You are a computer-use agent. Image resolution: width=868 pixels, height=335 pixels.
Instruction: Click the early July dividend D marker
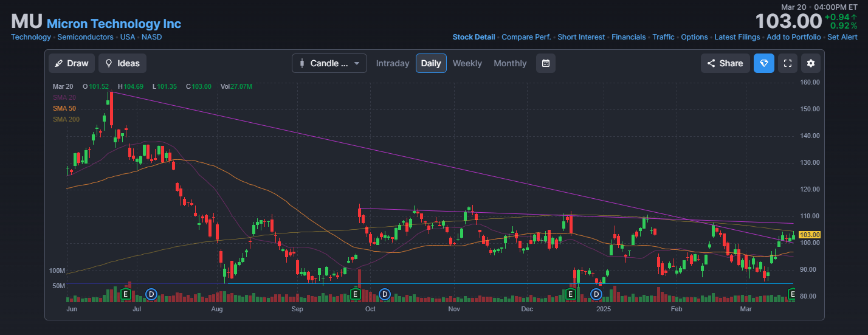[x=151, y=294]
